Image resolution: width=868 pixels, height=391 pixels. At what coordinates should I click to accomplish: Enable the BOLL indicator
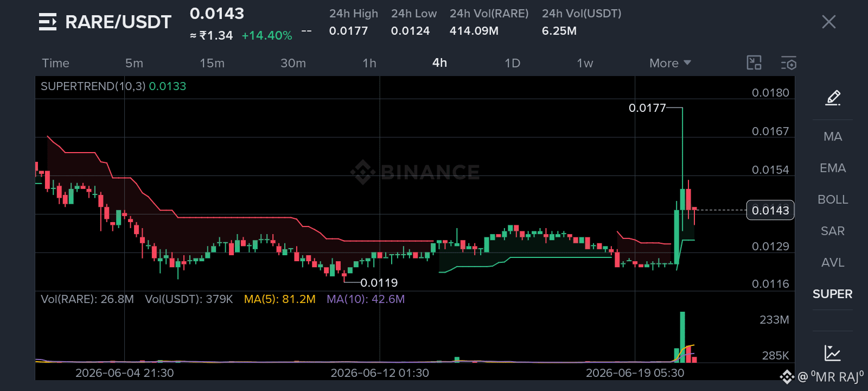tap(833, 199)
